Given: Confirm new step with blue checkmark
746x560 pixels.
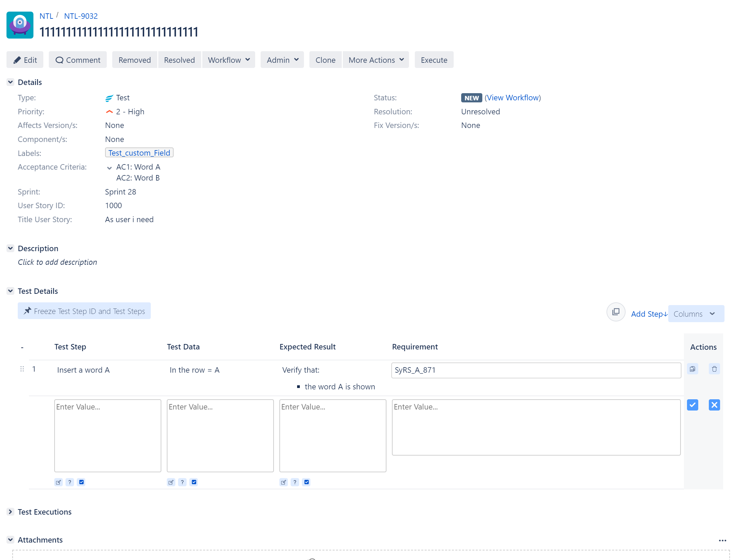Looking at the screenshot, I should (692, 405).
